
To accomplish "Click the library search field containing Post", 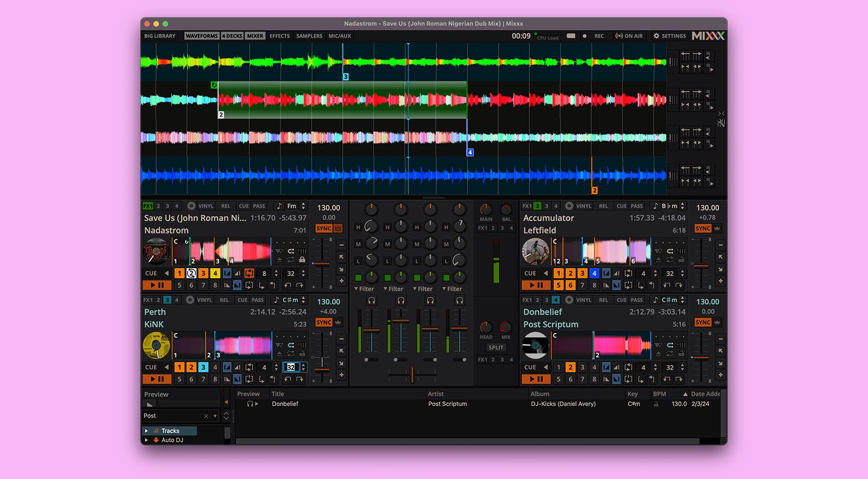I will [x=172, y=416].
